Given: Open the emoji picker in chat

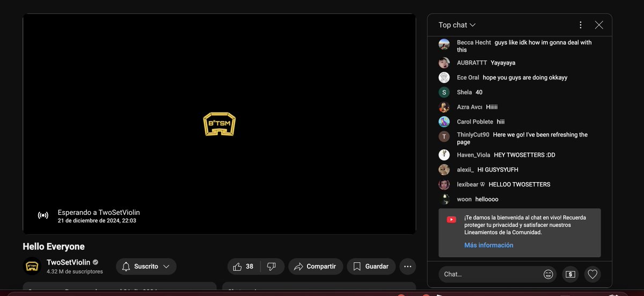Looking at the screenshot, I should pos(548,274).
